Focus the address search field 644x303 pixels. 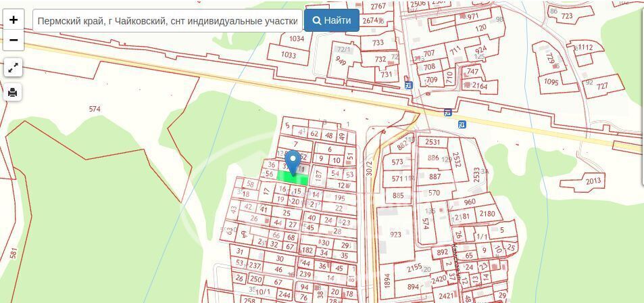pyautogui.click(x=167, y=20)
